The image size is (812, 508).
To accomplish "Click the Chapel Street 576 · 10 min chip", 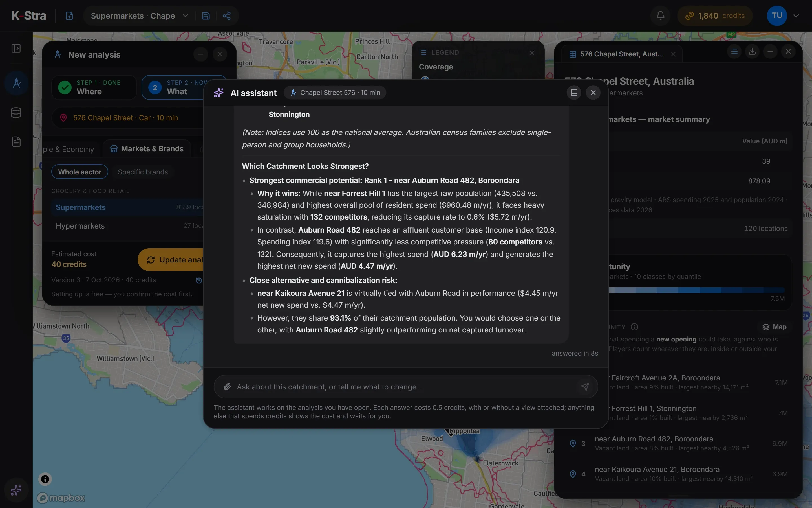I will (335, 92).
